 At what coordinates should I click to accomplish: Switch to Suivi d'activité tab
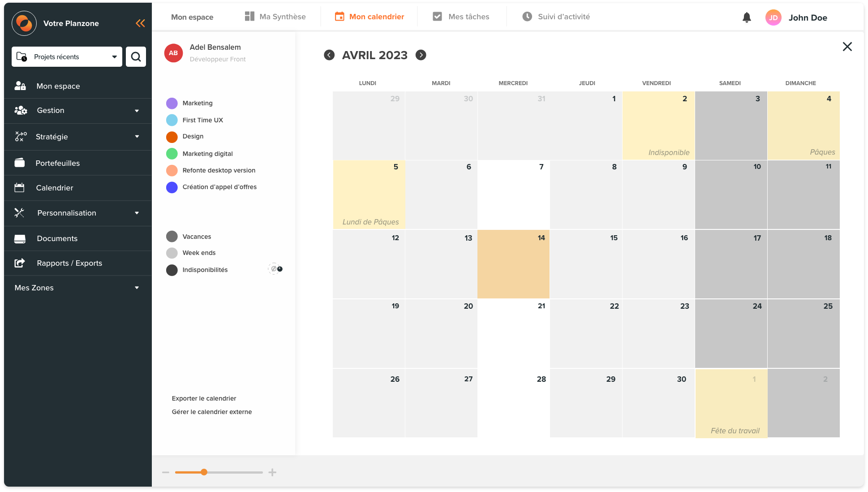[x=556, y=17]
